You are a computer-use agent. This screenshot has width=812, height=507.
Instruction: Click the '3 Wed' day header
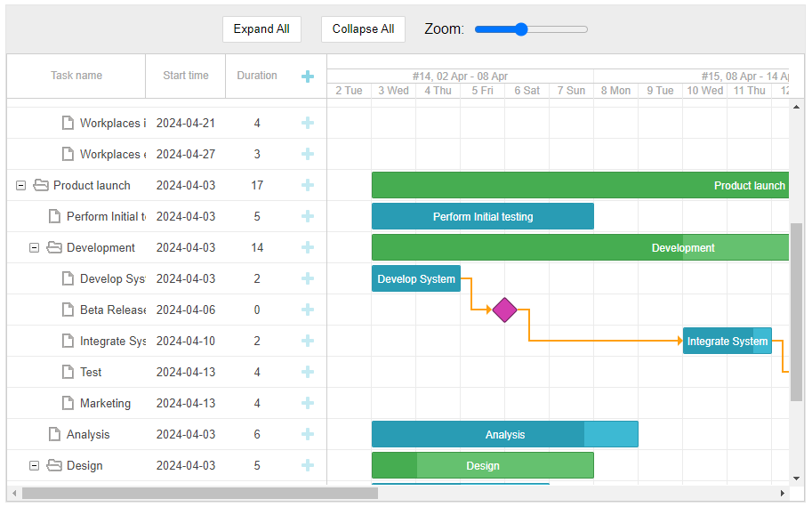point(394,90)
